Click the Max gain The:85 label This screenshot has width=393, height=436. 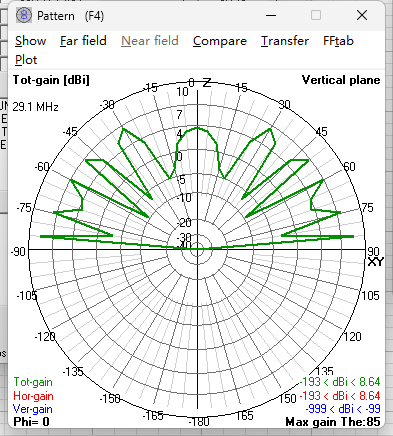click(x=333, y=422)
